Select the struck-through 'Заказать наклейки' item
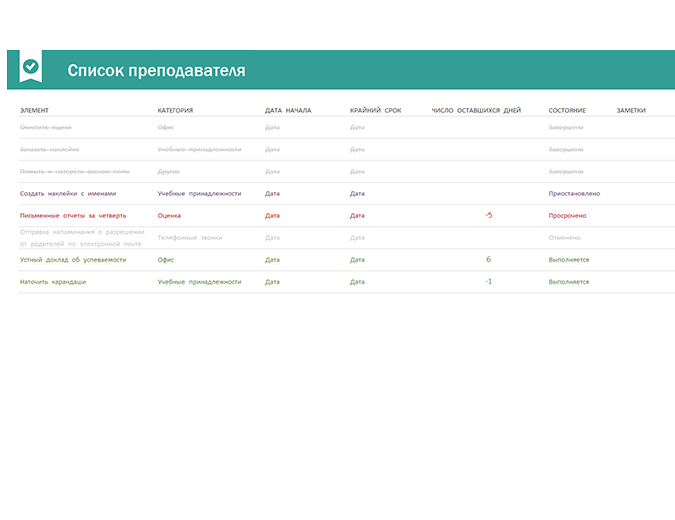This screenshot has height=520, width=675. (x=50, y=149)
